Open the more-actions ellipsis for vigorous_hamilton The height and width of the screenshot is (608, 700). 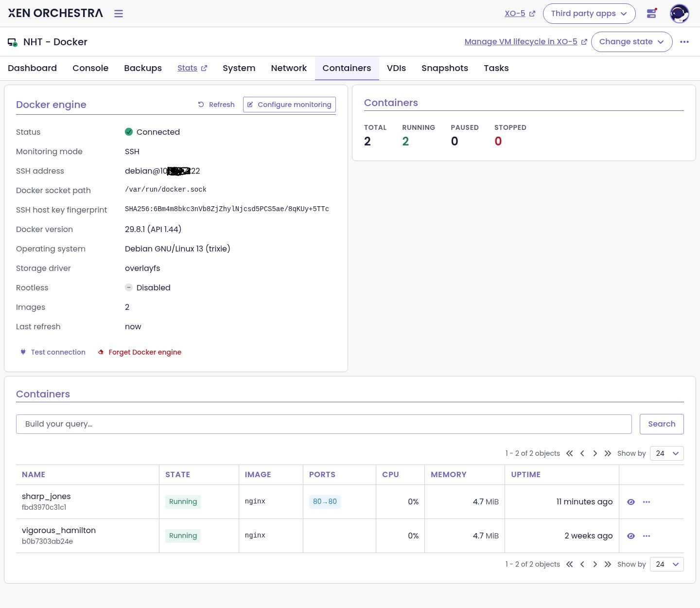[x=647, y=536]
